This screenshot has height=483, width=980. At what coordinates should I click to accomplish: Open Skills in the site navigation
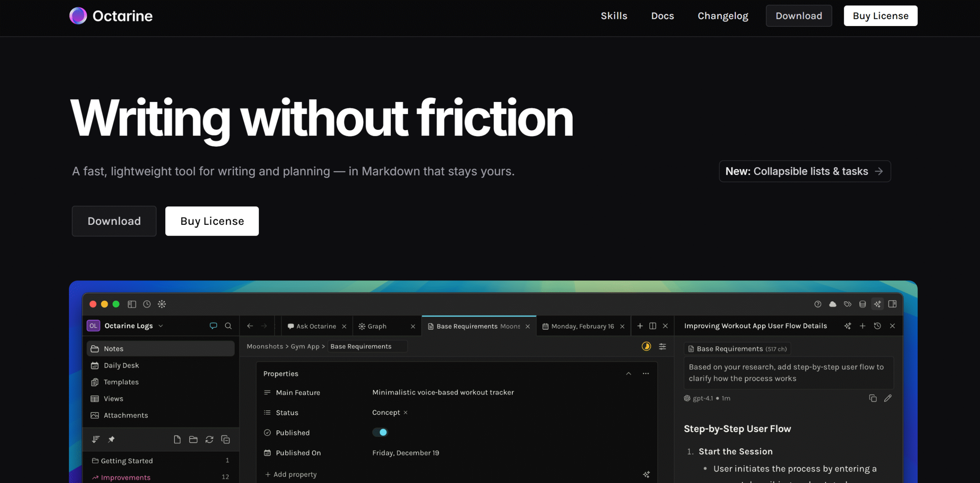coord(614,16)
